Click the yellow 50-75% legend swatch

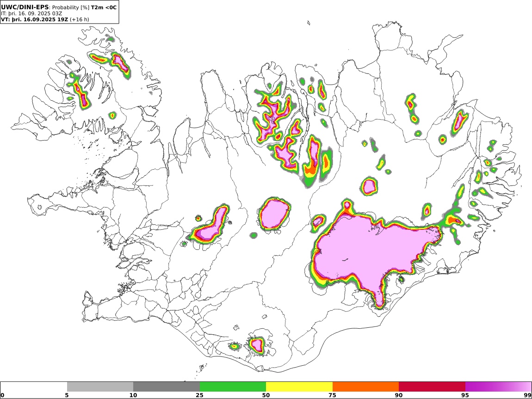click(x=299, y=387)
